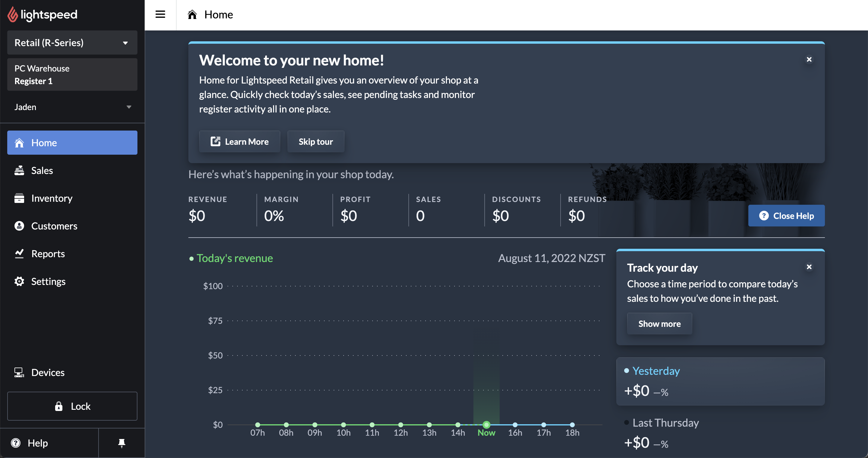Click the Track your day heading
Image resolution: width=868 pixels, height=458 pixels.
coord(662,267)
